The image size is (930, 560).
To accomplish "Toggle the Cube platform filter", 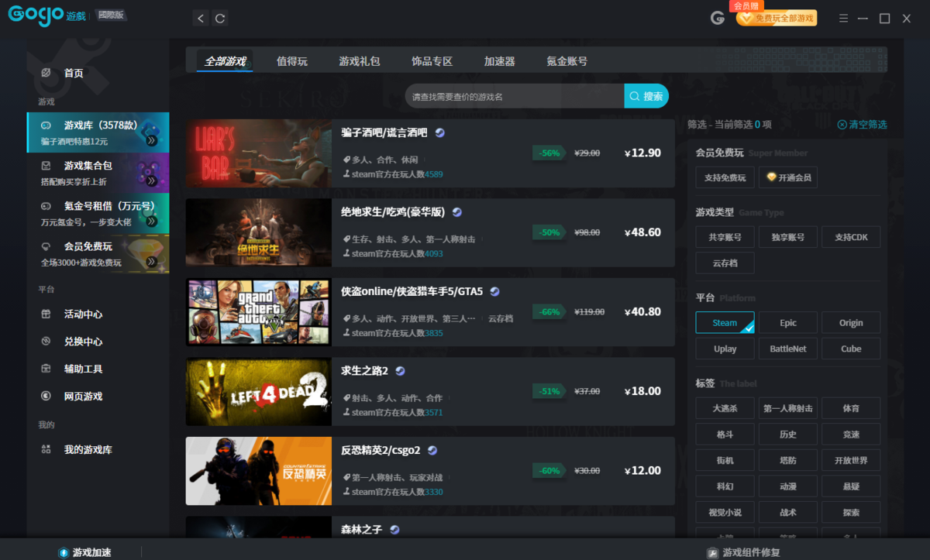I will [851, 349].
